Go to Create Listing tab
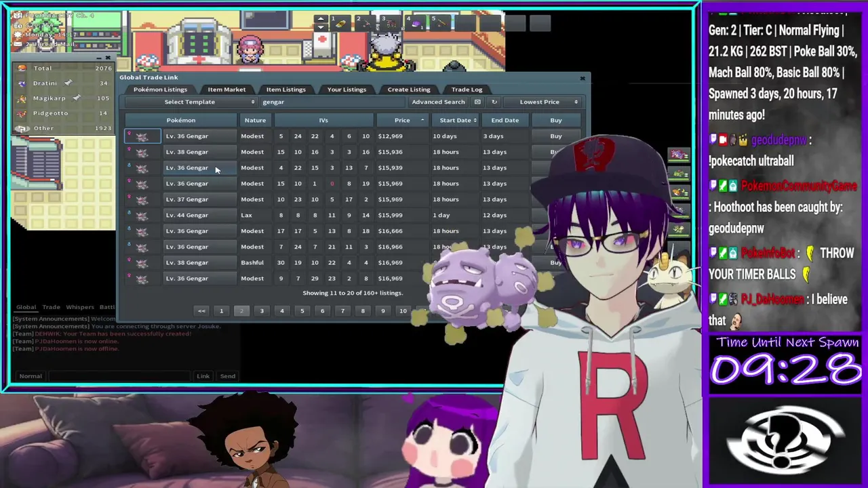Screen dimensions: 868x488 point(409,89)
